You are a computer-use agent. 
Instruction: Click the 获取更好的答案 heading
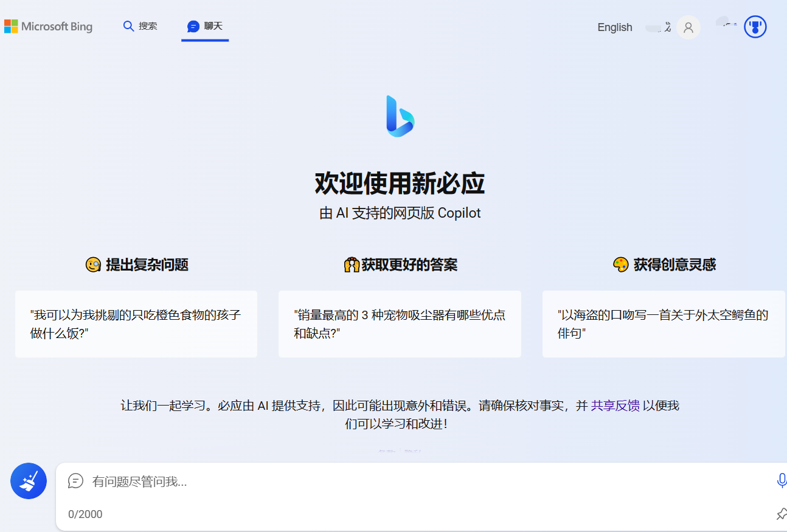400,264
